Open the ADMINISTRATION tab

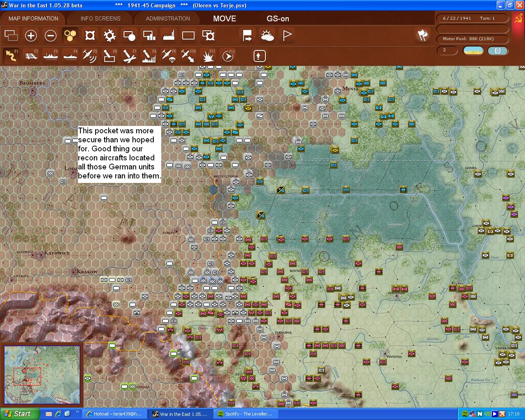pos(168,18)
